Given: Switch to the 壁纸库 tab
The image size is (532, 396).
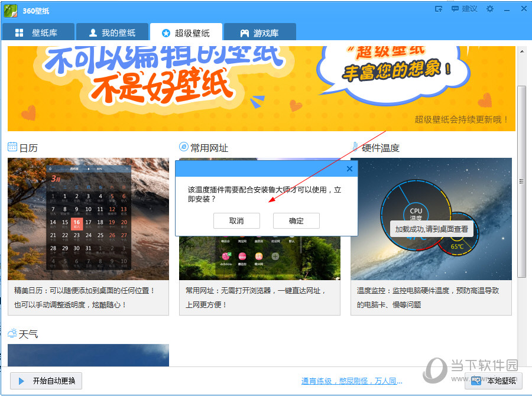Looking at the screenshot, I should tap(38, 32).
